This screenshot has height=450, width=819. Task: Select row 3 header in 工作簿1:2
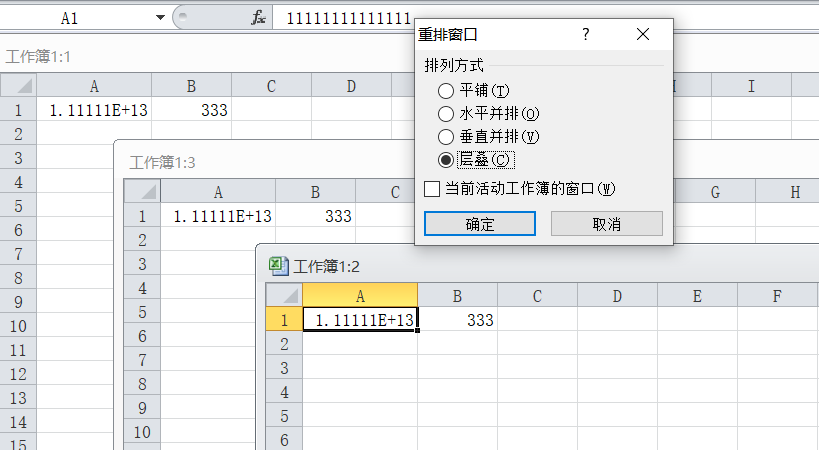pos(284,367)
